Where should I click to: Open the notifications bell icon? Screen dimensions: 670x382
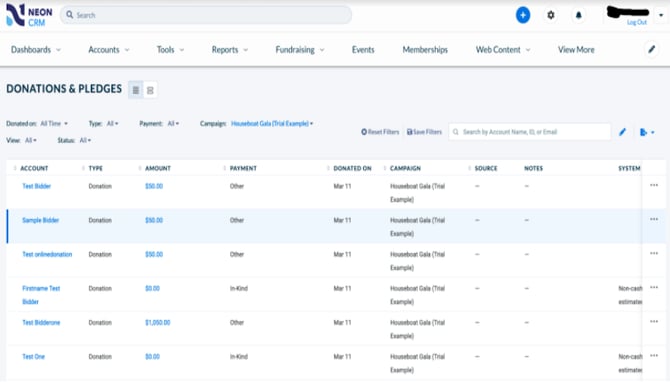(x=579, y=15)
